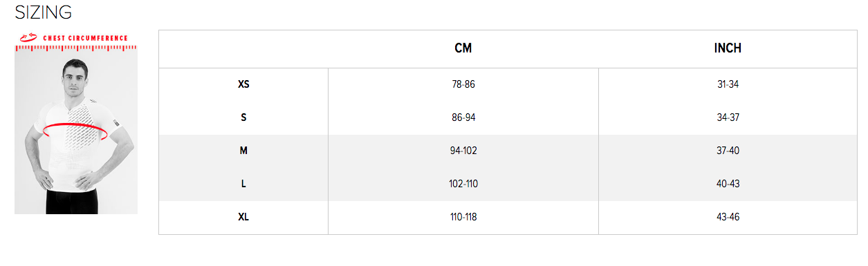This screenshot has height=266, width=868.
Task: Click the red chest circumference ellipse
Action: (x=75, y=131)
